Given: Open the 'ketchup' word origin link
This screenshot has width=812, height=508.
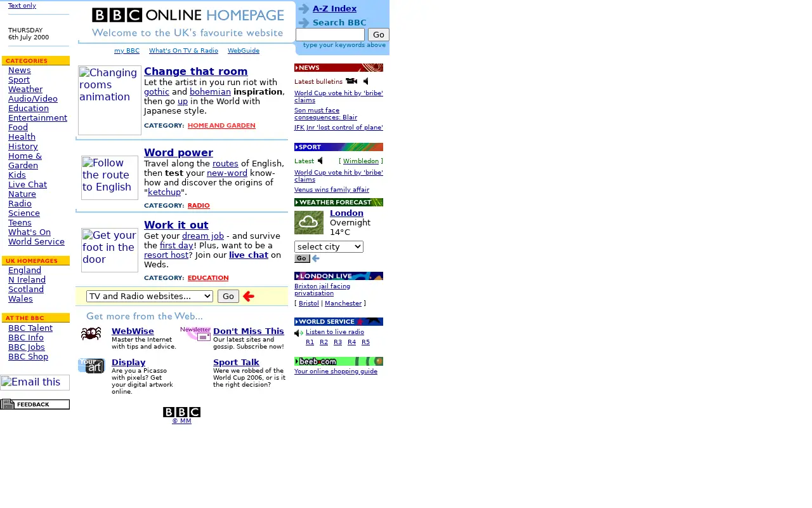Looking at the screenshot, I should pyautogui.click(x=164, y=192).
